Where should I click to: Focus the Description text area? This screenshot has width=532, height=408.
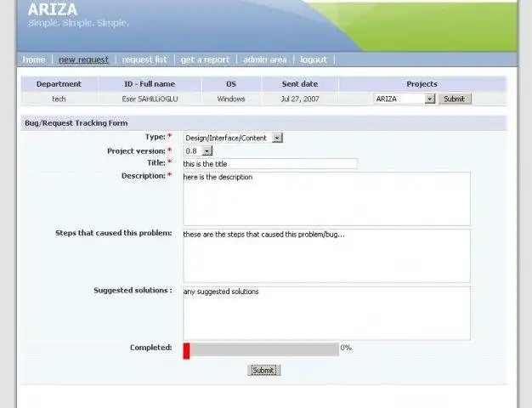pos(326,199)
